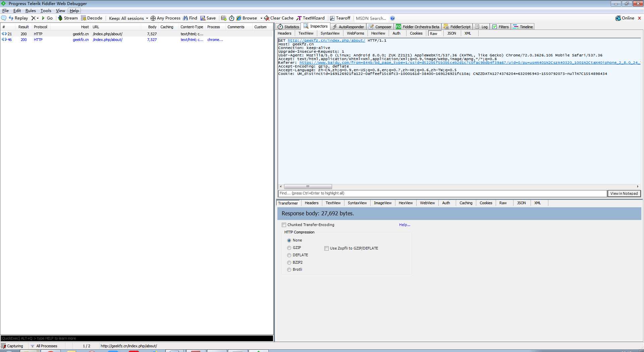Viewport: 644px width, 352px height.
Task: Select None compression radio button
Action: point(289,240)
